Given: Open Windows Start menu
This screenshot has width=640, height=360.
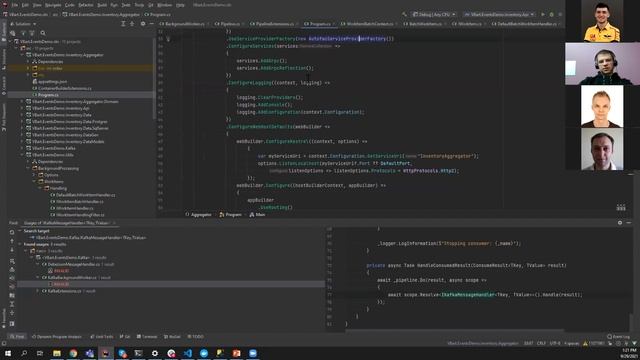Looking at the screenshot, I should [8, 353].
